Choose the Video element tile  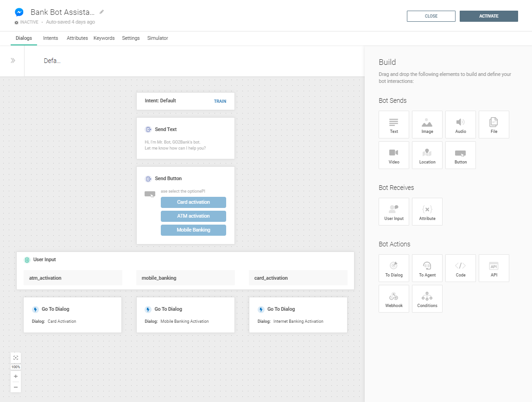click(x=394, y=155)
